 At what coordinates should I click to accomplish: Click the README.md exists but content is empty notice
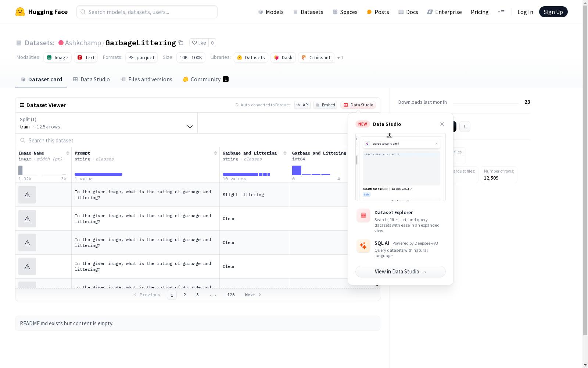click(x=198, y=323)
